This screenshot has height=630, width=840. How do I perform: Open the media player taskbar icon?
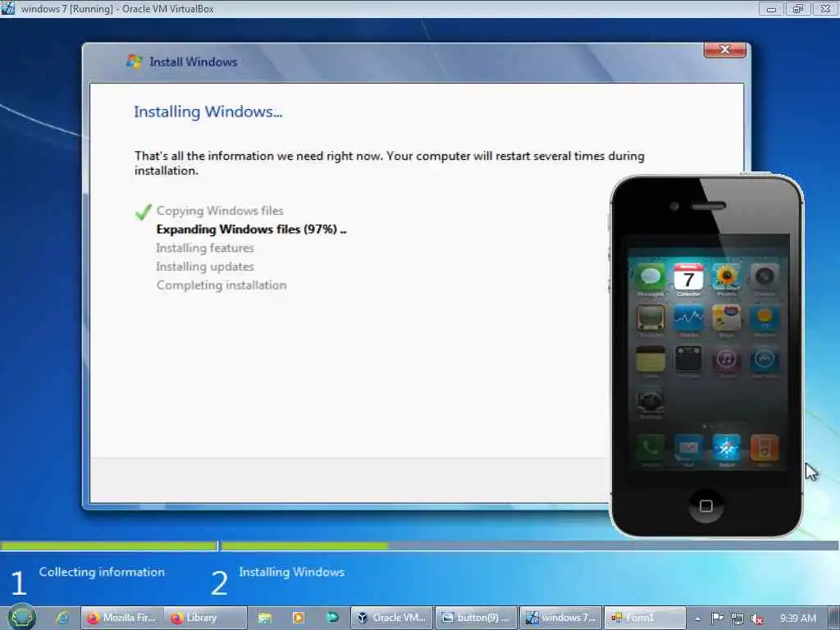[299, 618]
